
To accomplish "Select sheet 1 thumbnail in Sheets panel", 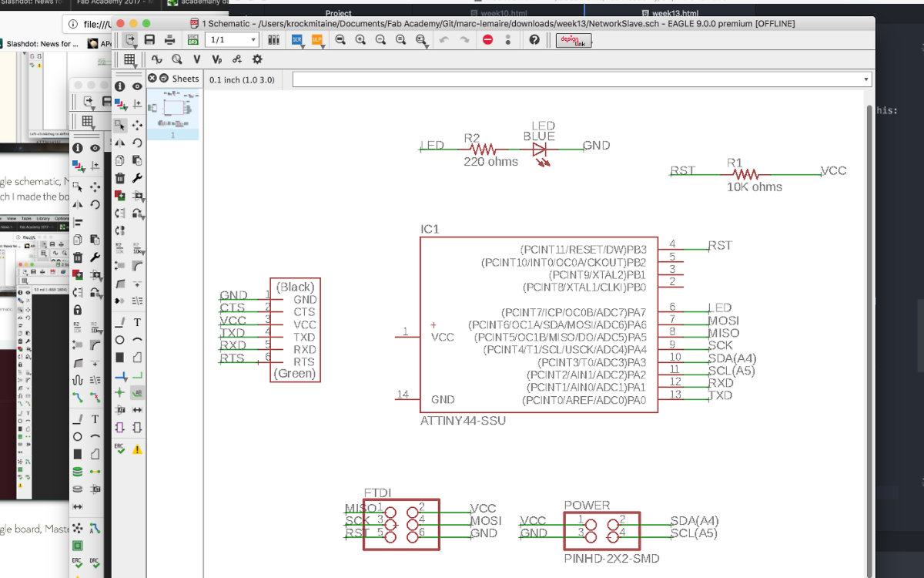I will (x=173, y=113).
